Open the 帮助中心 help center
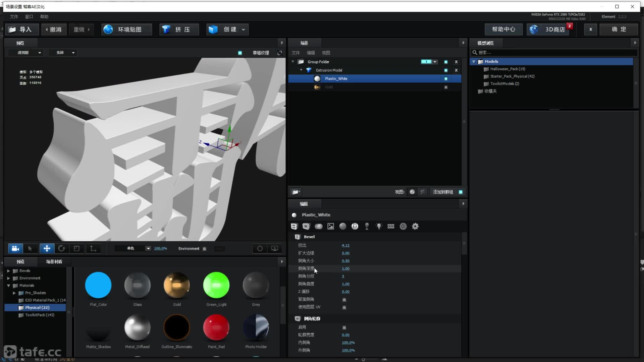Viewport: 644px width, 362px height. (503, 29)
